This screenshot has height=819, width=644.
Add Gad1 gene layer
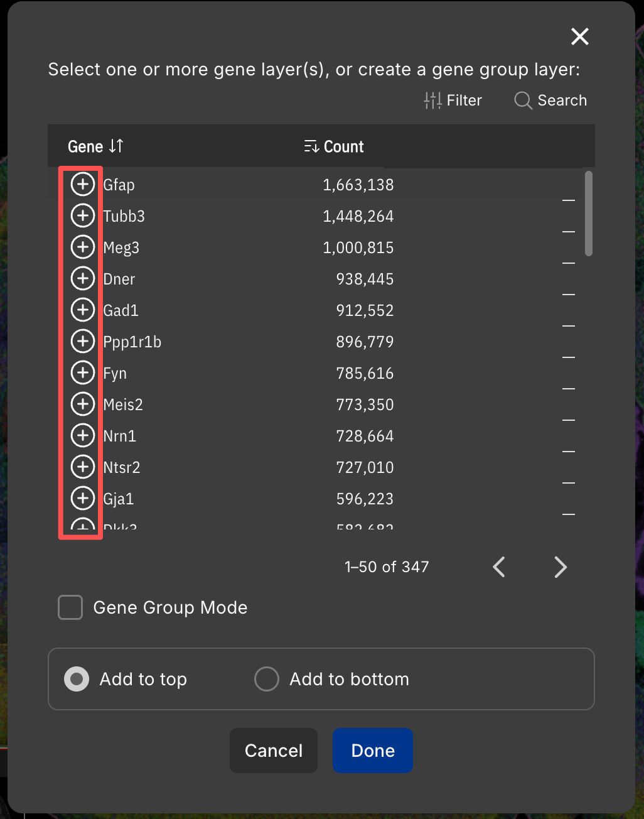point(82,310)
